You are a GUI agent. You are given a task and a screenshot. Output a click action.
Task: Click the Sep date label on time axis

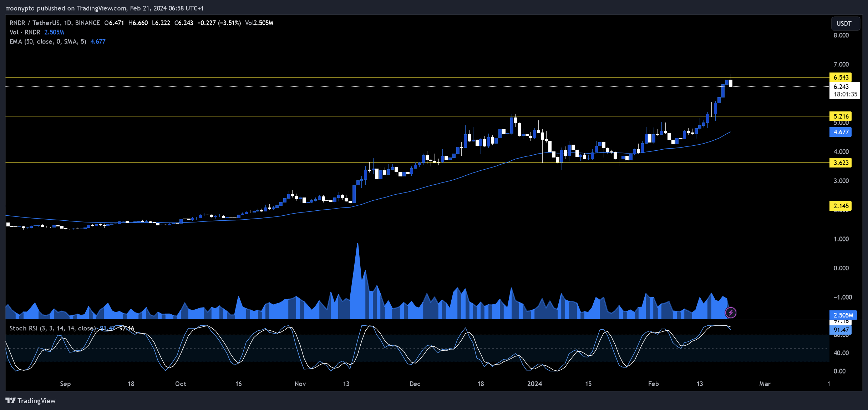[x=65, y=384]
